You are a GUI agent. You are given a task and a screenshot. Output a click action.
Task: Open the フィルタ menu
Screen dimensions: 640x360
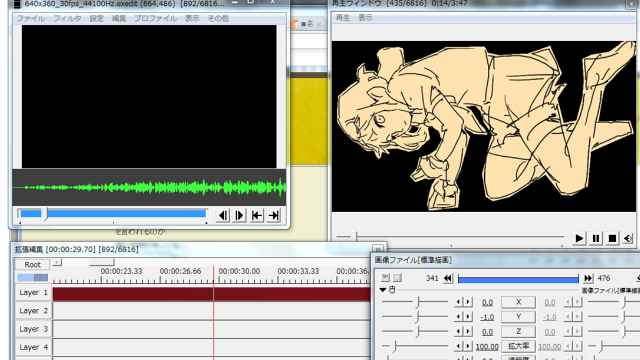67,18
